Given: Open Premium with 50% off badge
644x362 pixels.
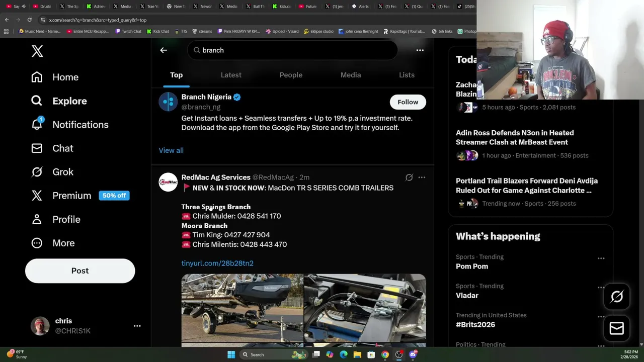Looking at the screenshot, I should 80,196.
